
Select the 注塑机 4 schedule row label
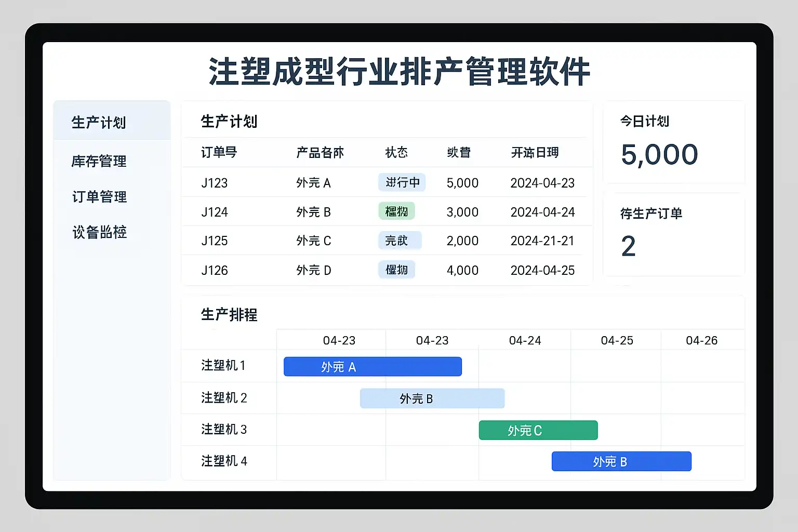click(224, 461)
